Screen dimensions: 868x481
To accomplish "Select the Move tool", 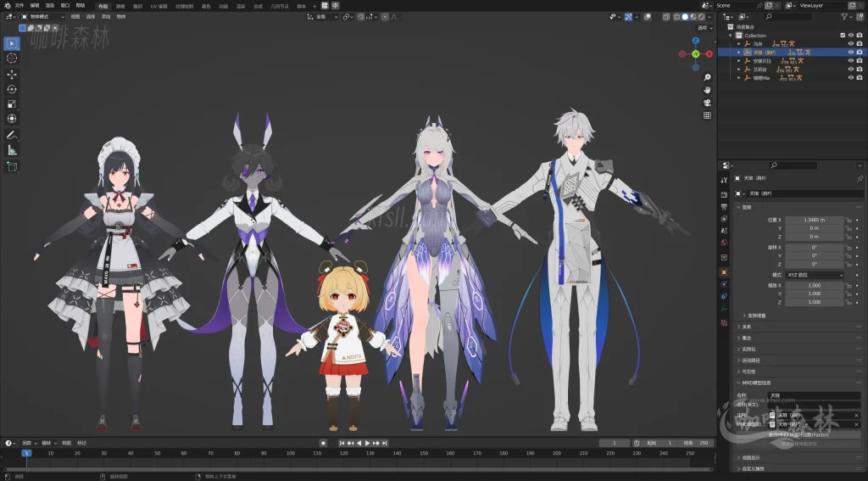I will pos(12,75).
